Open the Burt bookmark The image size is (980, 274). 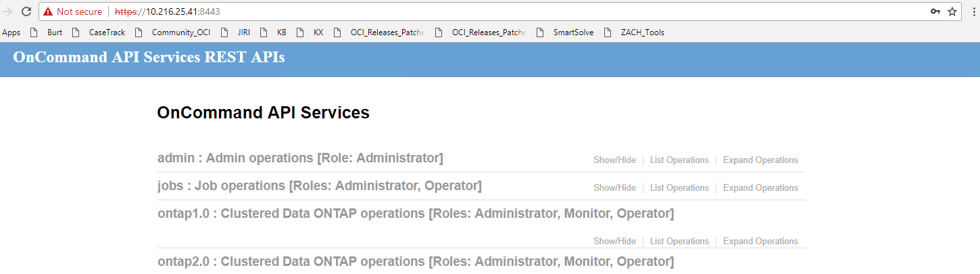54,32
